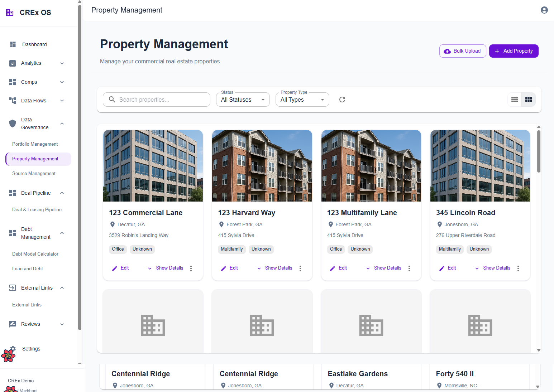Image resolution: width=554 pixels, height=392 pixels.
Task: Click Bulk Upload
Action: 463,51
